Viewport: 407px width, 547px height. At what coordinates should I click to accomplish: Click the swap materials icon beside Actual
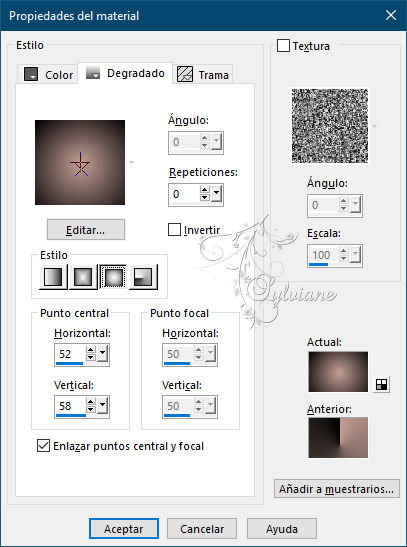[x=381, y=384]
